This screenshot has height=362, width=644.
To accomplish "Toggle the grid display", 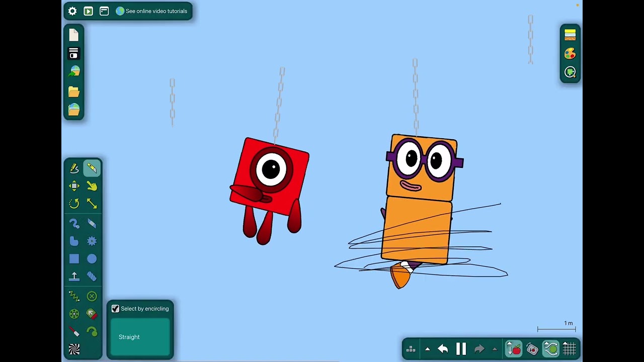I will click(570, 348).
